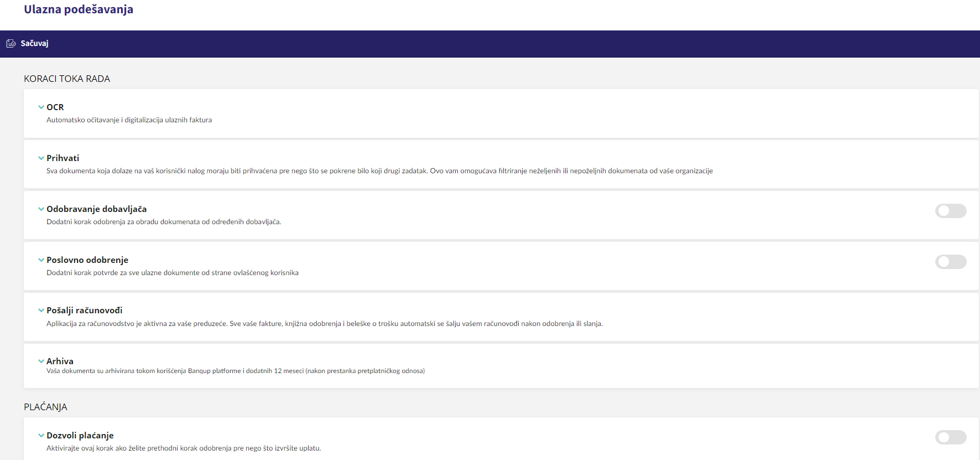
Task: Click 'Aktivirajte ovaj korak ako želite' text
Action: pyautogui.click(x=184, y=448)
